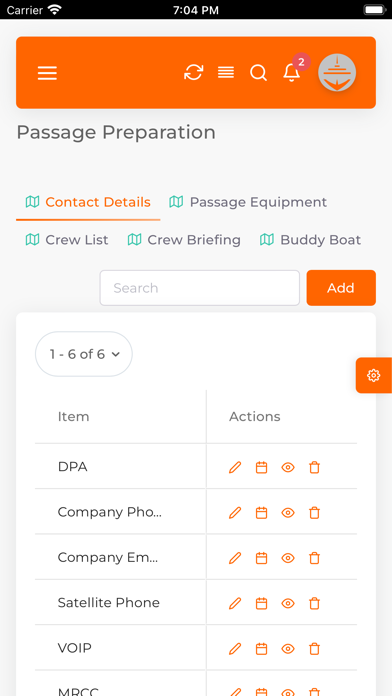Switch to the Passage Equipment tab

(248, 202)
